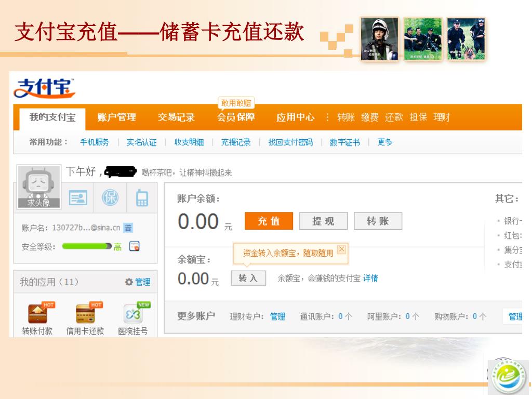The image size is (532, 399).
Task: Click the 转账 button beside 提现
Action: 378,221
